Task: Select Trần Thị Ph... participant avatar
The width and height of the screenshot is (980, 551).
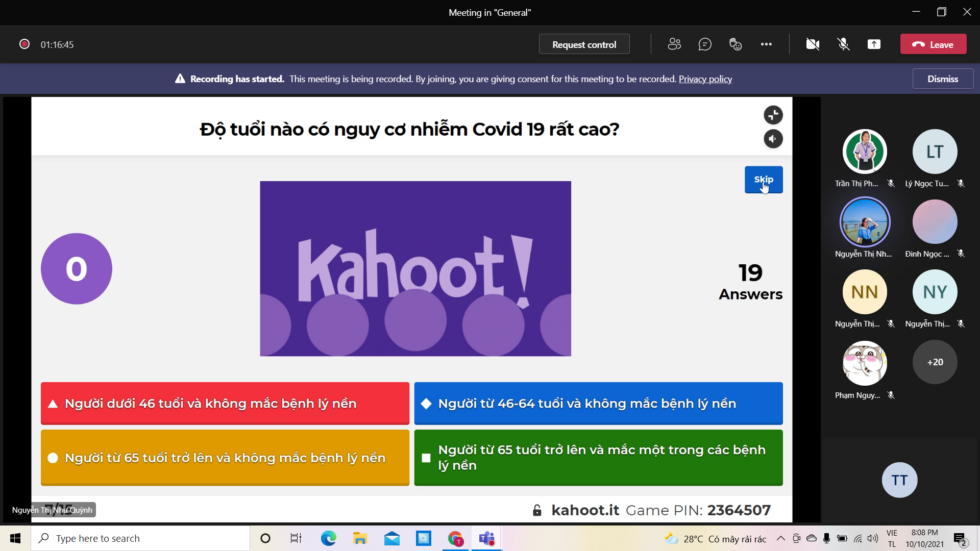Action: coord(865,152)
